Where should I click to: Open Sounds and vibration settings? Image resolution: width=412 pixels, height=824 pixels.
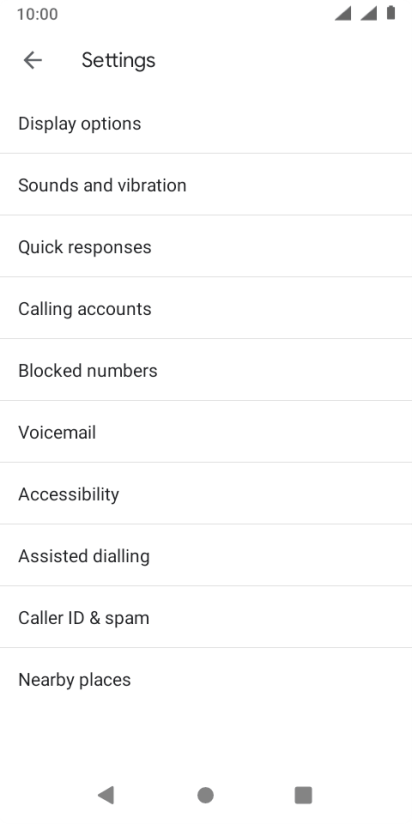(x=206, y=185)
